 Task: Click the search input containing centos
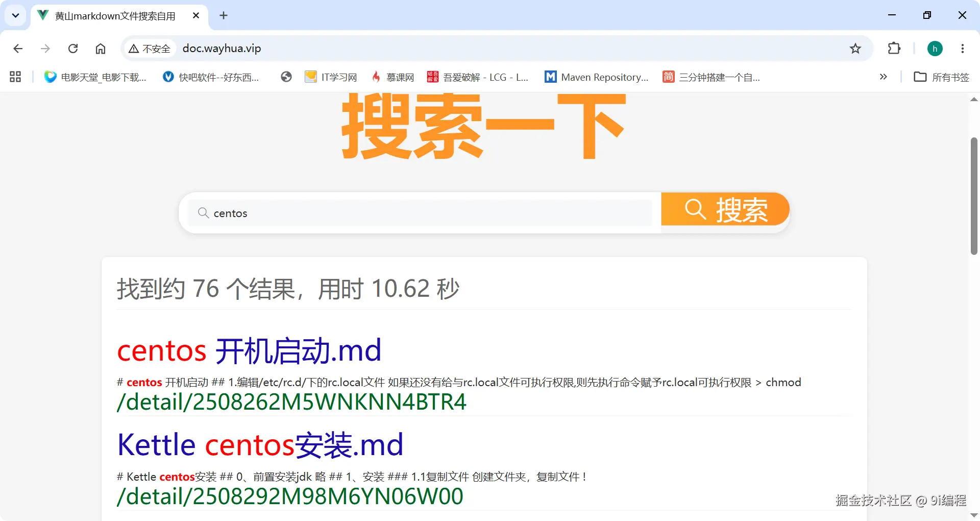[x=420, y=213]
